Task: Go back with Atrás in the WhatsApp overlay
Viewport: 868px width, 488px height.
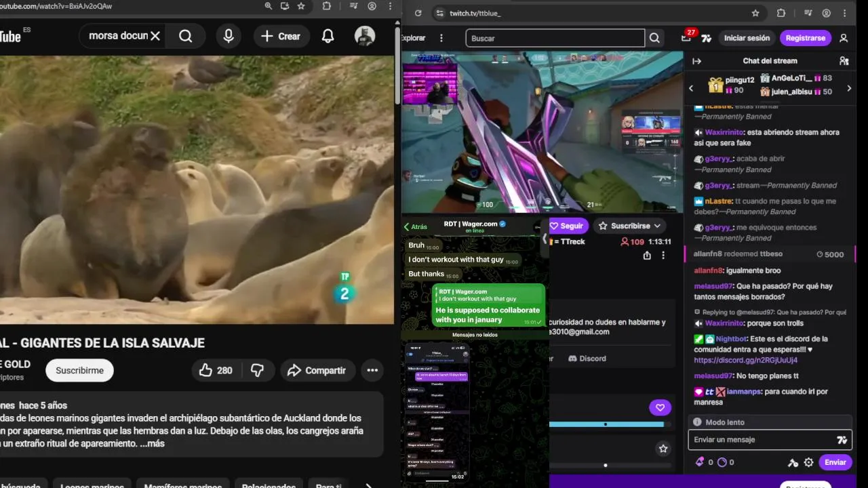Action: point(416,227)
